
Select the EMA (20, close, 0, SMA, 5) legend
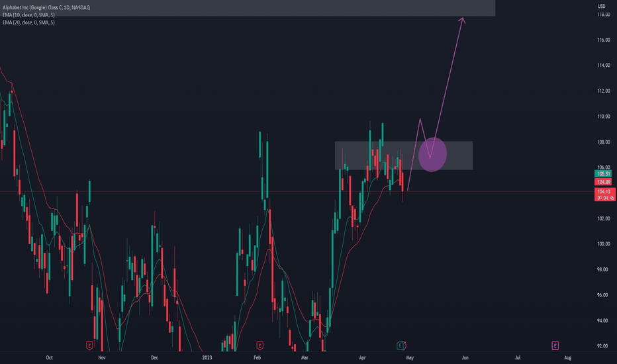coord(28,23)
